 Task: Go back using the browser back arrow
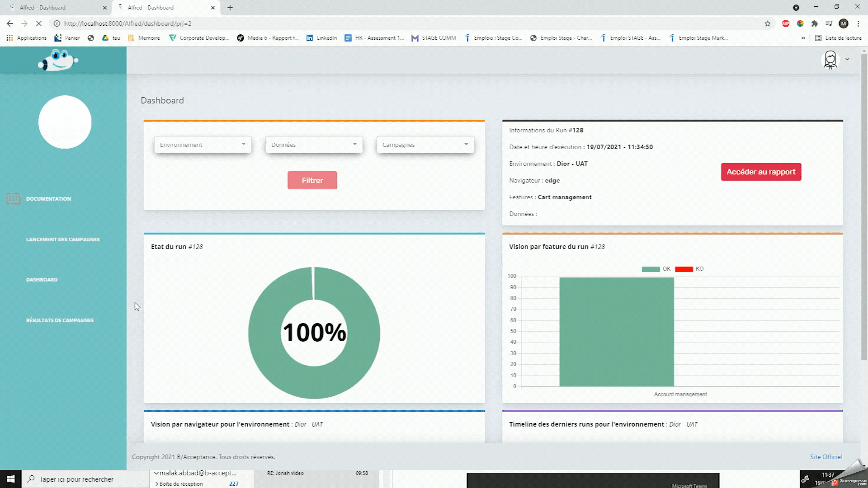[10, 23]
